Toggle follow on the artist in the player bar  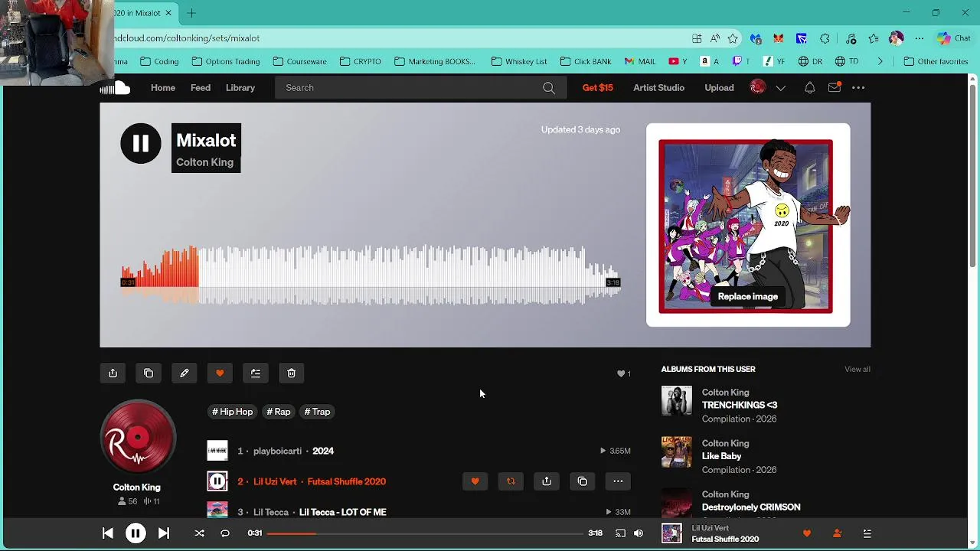pyautogui.click(x=837, y=533)
